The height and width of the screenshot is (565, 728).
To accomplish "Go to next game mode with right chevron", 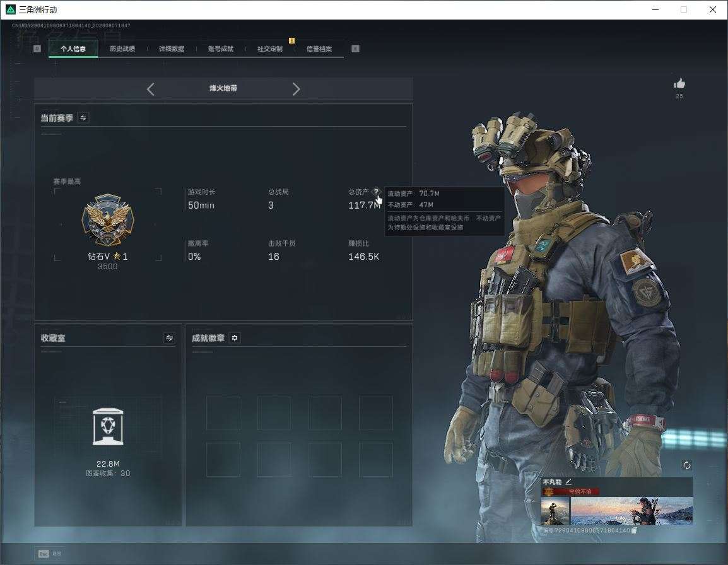I will tap(296, 89).
